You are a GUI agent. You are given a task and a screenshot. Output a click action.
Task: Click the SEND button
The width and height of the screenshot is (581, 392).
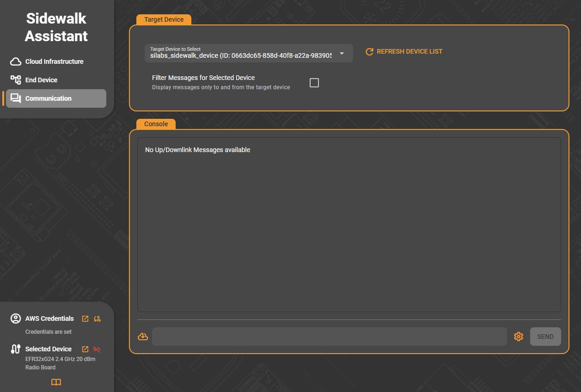(x=545, y=337)
